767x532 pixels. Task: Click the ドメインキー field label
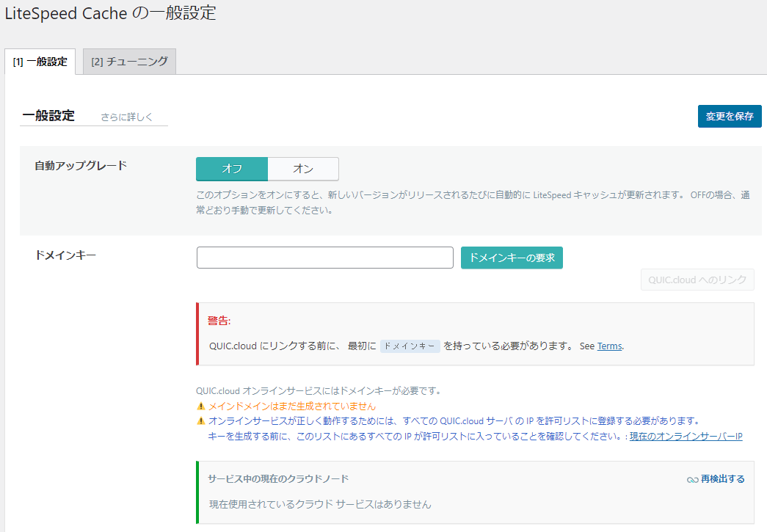click(x=65, y=255)
